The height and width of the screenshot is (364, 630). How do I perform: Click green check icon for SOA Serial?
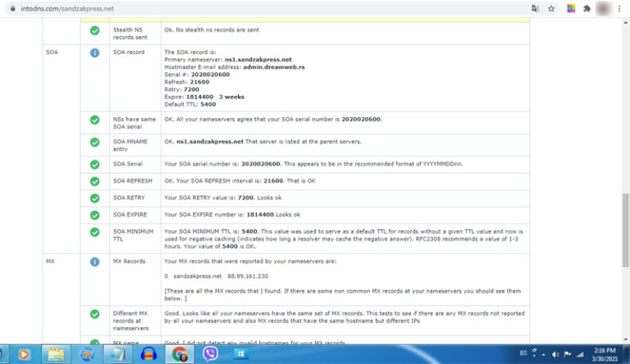pos(94,164)
